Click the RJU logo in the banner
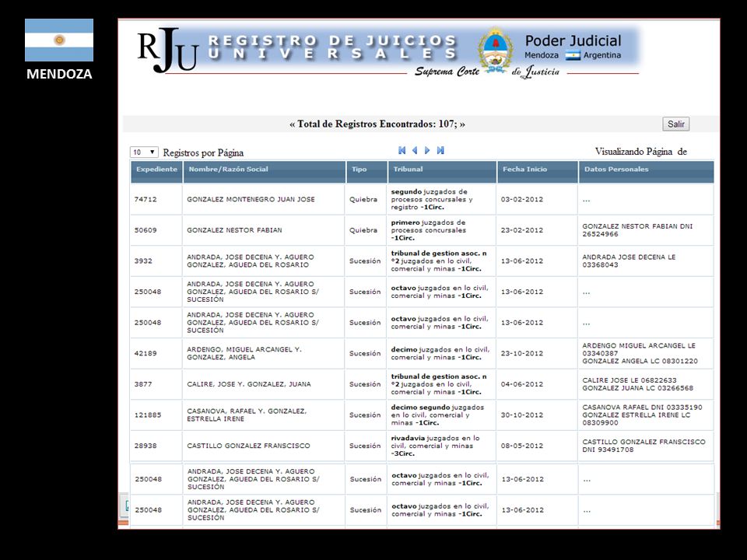This screenshot has height=560, width=747. click(168, 50)
